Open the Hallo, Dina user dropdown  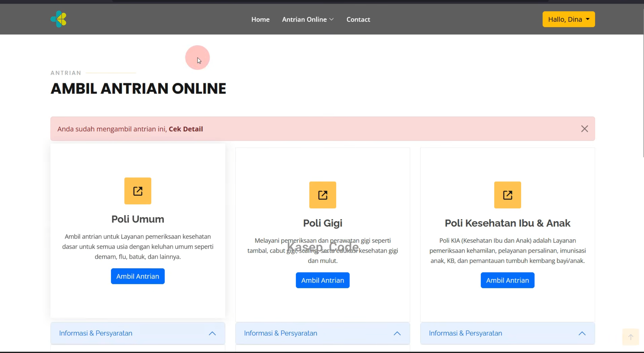[x=569, y=19]
